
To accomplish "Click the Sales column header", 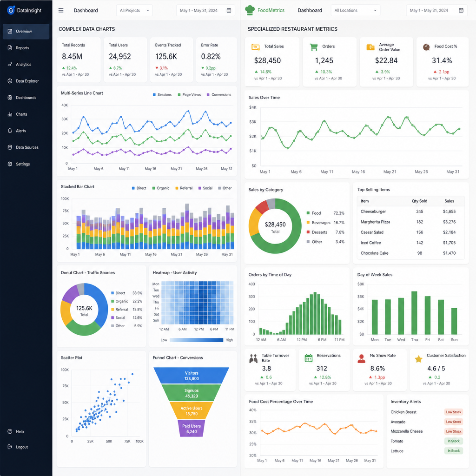I will [449, 201].
